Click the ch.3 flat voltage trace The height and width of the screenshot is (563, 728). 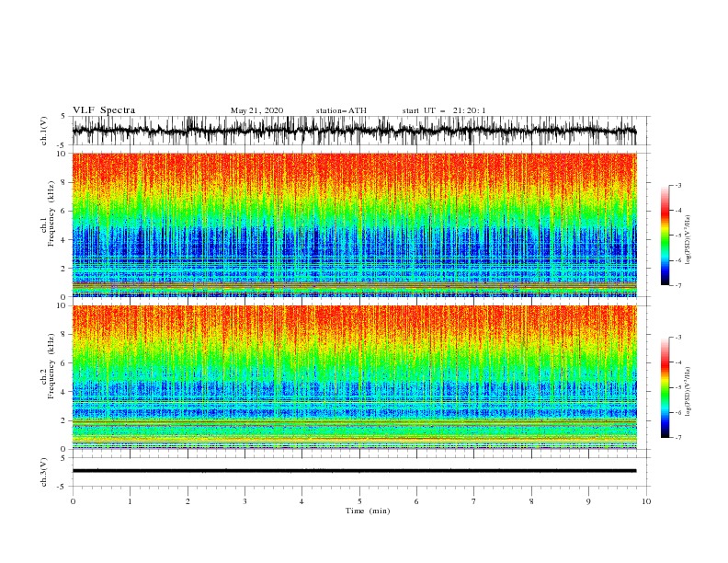[354, 471]
